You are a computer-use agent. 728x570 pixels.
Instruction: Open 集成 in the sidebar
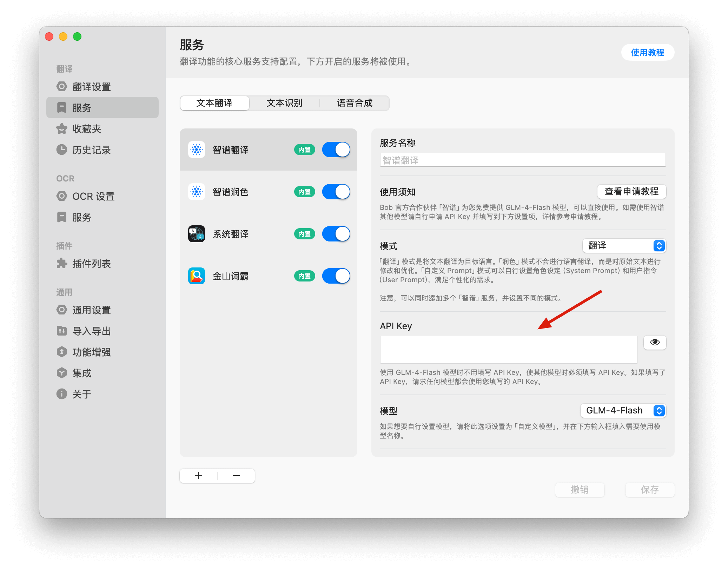[x=102, y=373]
